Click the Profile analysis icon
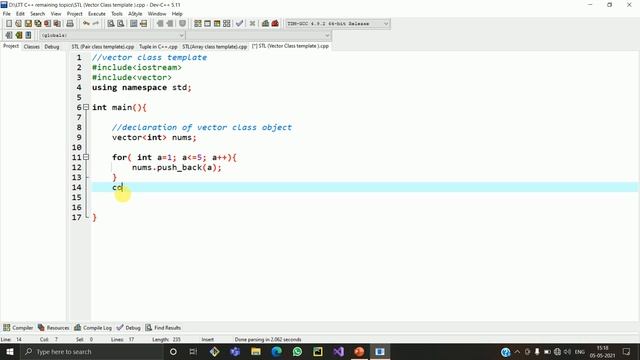 click(x=265, y=24)
